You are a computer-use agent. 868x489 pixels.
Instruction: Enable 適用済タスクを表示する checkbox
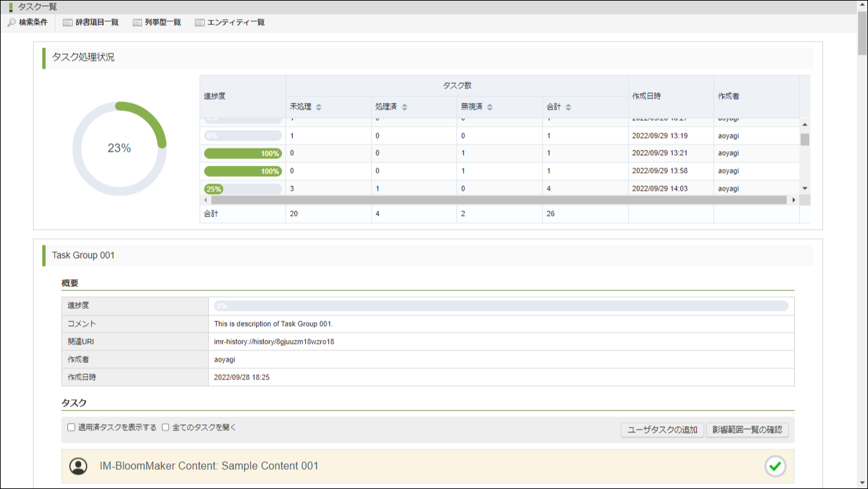click(71, 428)
